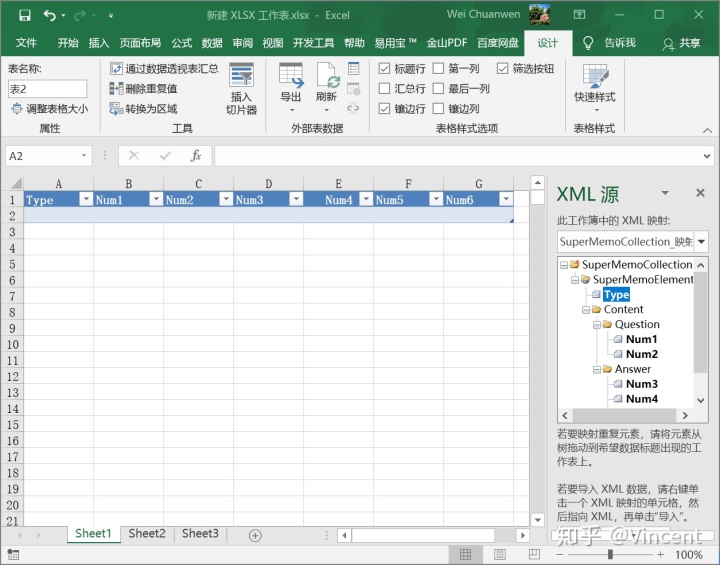Image resolution: width=720 pixels, height=565 pixels.
Task: Switch to Page Layout view icon
Action: pos(500,554)
